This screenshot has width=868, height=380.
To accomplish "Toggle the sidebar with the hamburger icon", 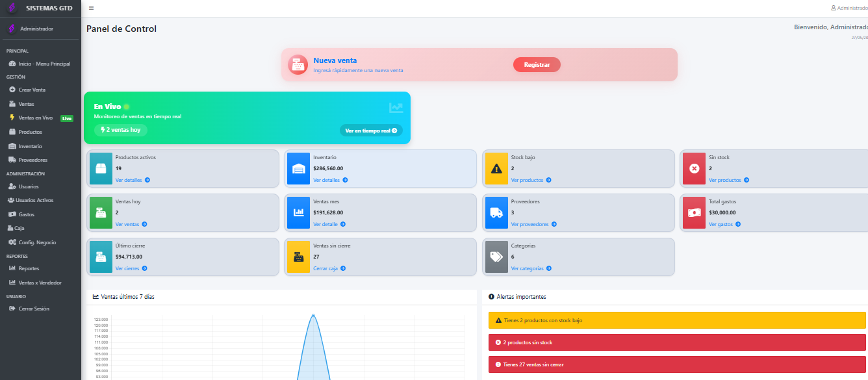I will tap(91, 8).
